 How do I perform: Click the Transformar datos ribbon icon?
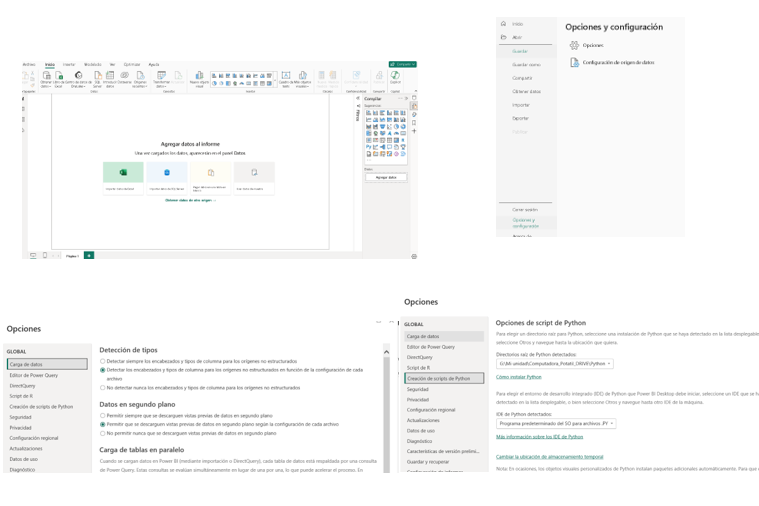coord(161,76)
